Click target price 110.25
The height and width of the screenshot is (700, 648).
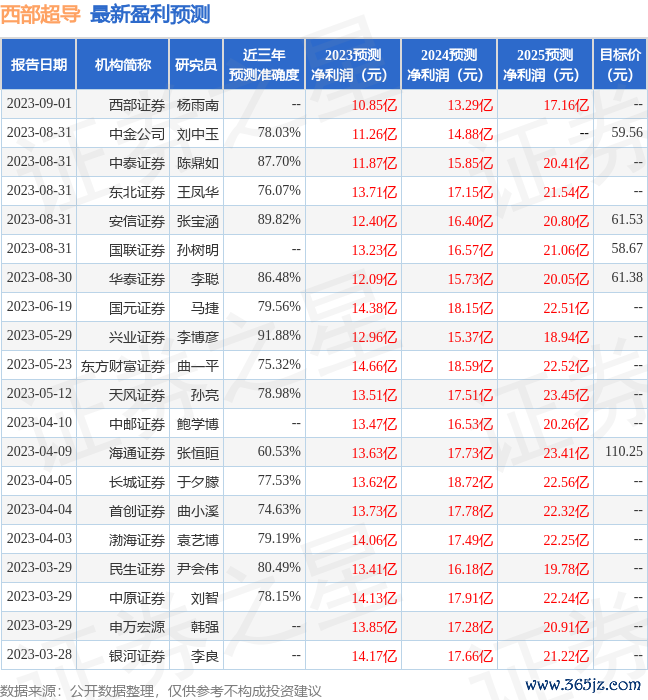(624, 451)
